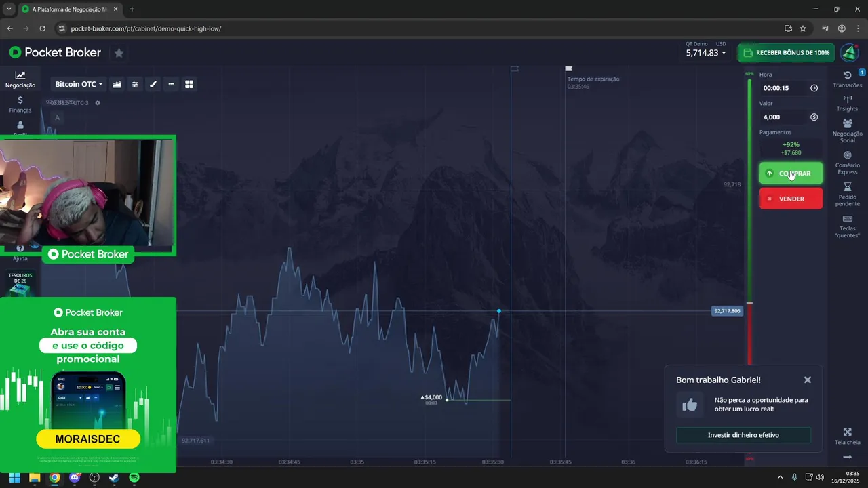The width and height of the screenshot is (868, 488).
Task: Open the Insights panel
Action: 847,103
